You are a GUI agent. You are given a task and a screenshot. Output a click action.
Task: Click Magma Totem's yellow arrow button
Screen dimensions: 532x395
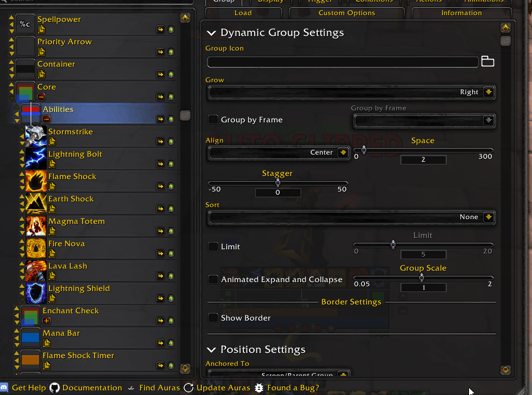161,231
